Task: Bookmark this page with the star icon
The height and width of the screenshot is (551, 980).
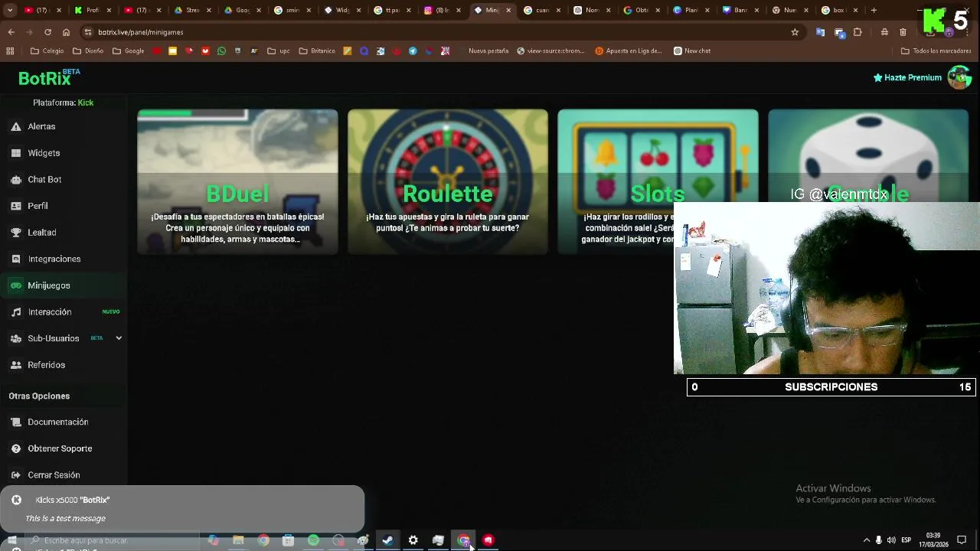Action: 795,32
